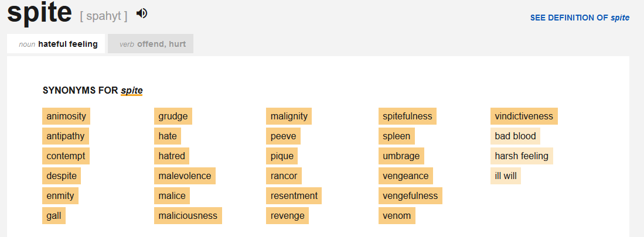Open the 'contempt' synonym entry
The image size is (644, 237).
click(66, 156)
